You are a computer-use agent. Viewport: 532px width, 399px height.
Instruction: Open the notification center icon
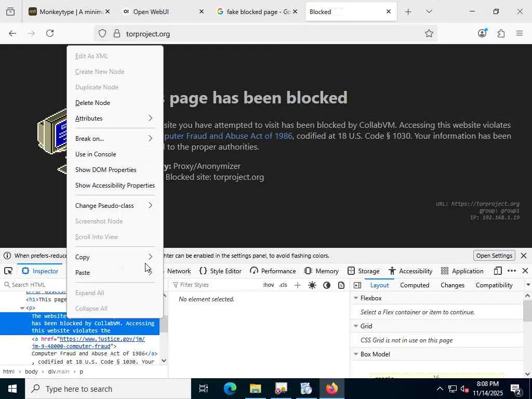click(516, 389)
